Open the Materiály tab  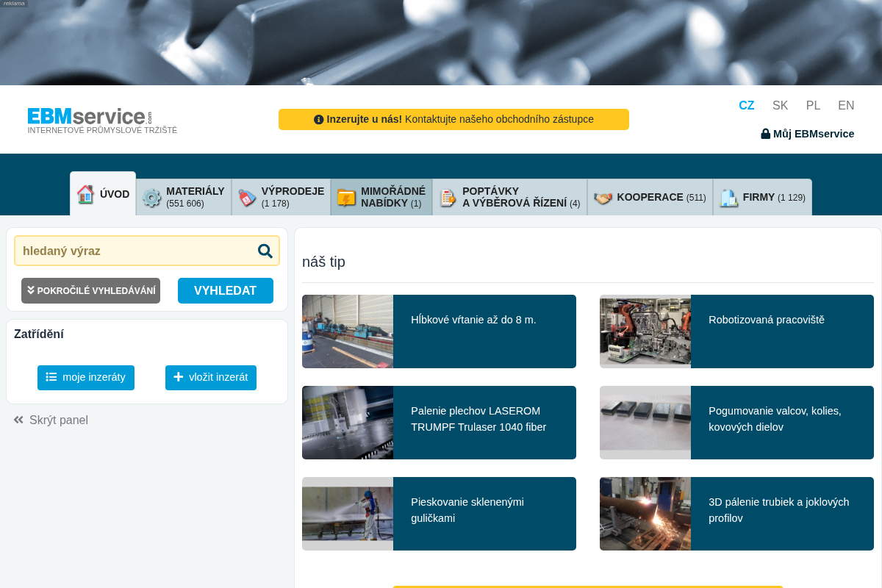184,197
